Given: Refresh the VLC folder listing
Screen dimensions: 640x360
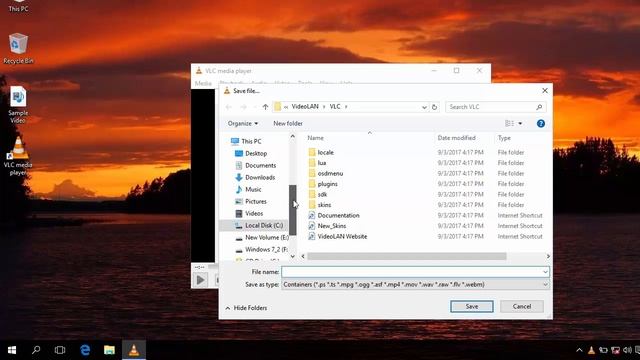Looking at the screenshot, I should coord(434,107).
